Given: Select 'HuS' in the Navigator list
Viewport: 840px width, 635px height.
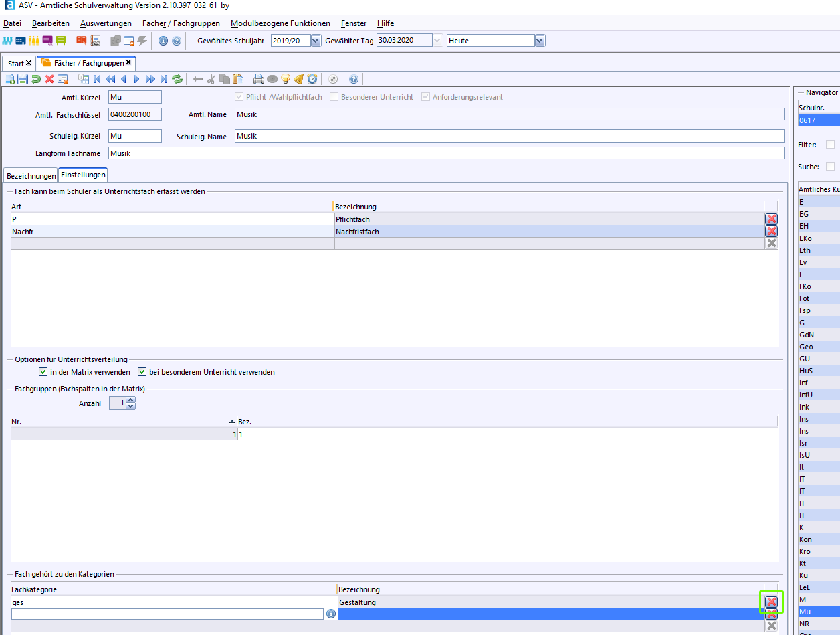Looking at the screenshot, I should tap(819, 371).
